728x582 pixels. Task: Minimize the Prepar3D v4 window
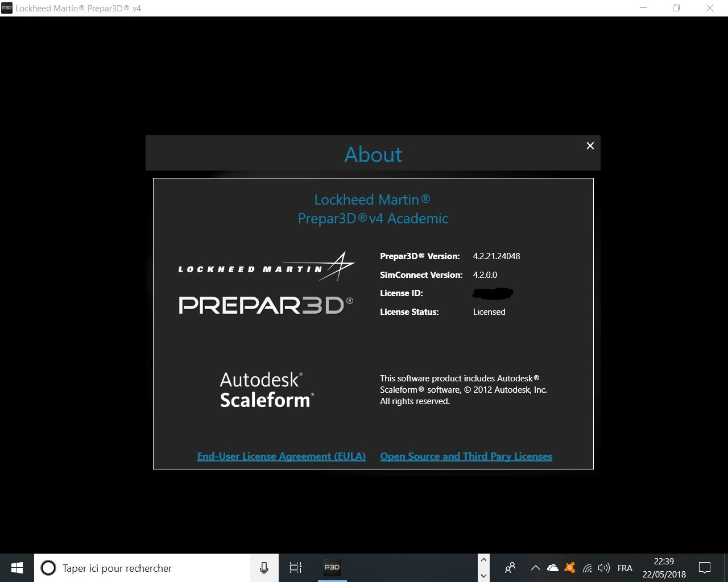click(643, 8)
